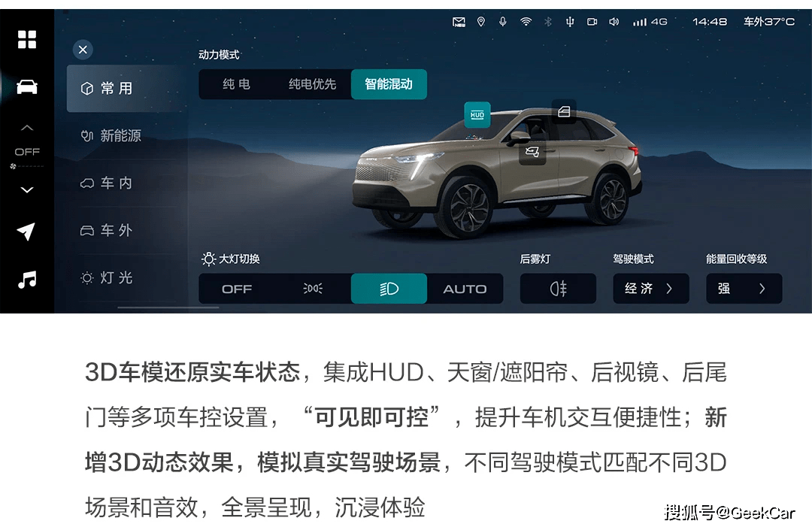Viewport: 812px width, 530px height.
Task: Switch headlights to AUTO mode
Action: tap(465, 289)
